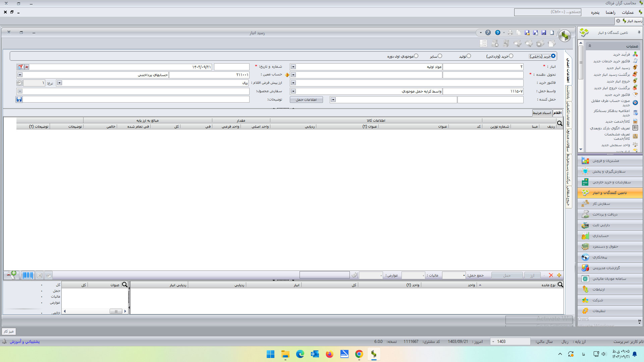Click the yellow plus add row icon

pyautogui.click(x=559, y=275)
